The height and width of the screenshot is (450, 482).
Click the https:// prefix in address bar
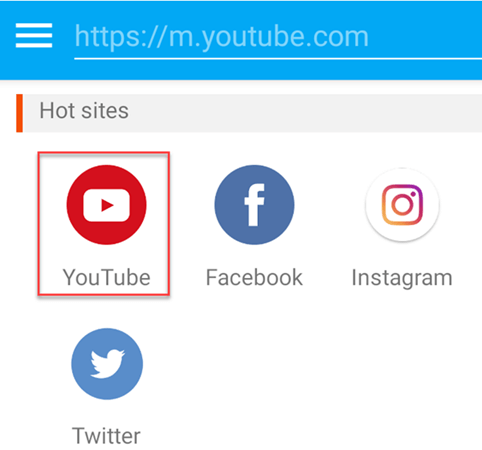click(120, 37)
